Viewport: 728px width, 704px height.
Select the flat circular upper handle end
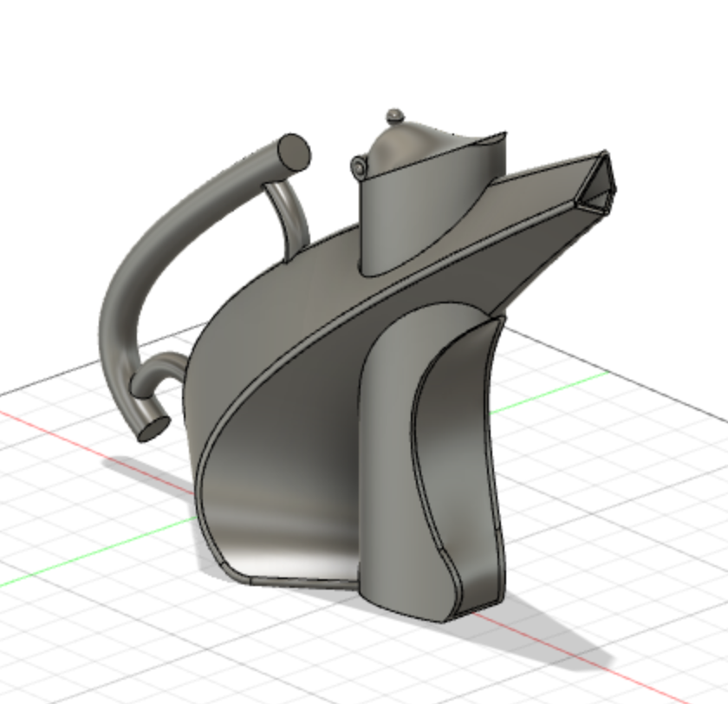click(x=295, y=153)
